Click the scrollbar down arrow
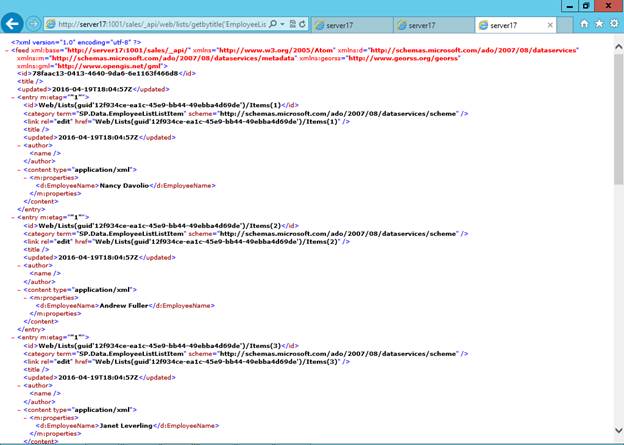624x445 pixels. point(618,430)
